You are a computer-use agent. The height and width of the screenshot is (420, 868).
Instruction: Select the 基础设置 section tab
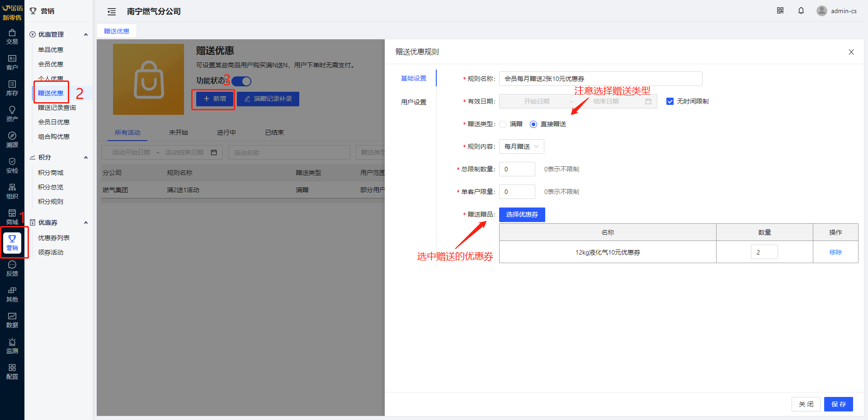(414, 78)
